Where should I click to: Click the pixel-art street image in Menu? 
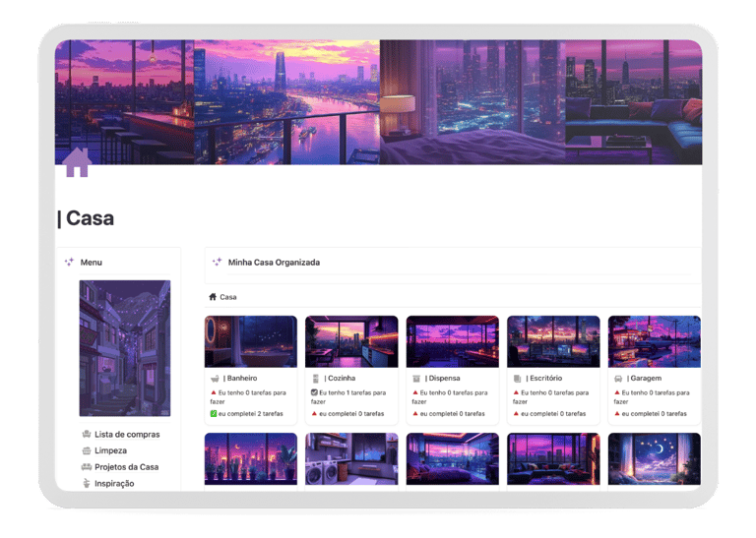tap(125, 348)
